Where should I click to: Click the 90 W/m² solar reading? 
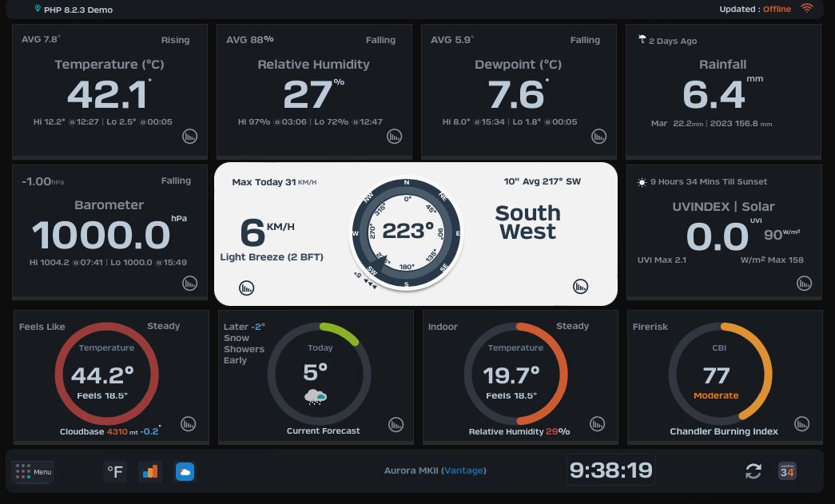tap(781, 234)
